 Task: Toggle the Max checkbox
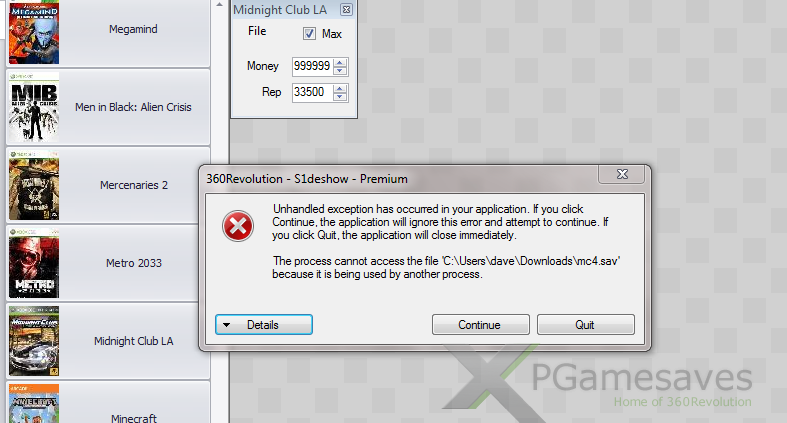(309, 34)
